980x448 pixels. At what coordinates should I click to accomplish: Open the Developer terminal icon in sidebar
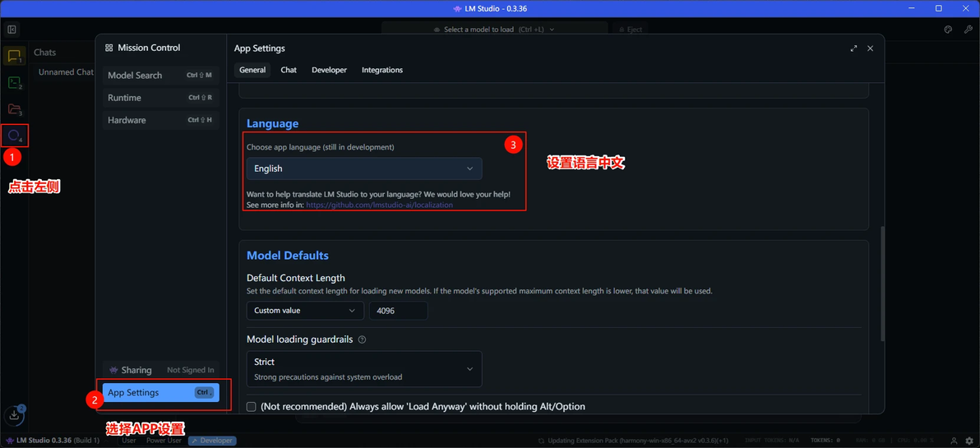(x=14, y=83)
